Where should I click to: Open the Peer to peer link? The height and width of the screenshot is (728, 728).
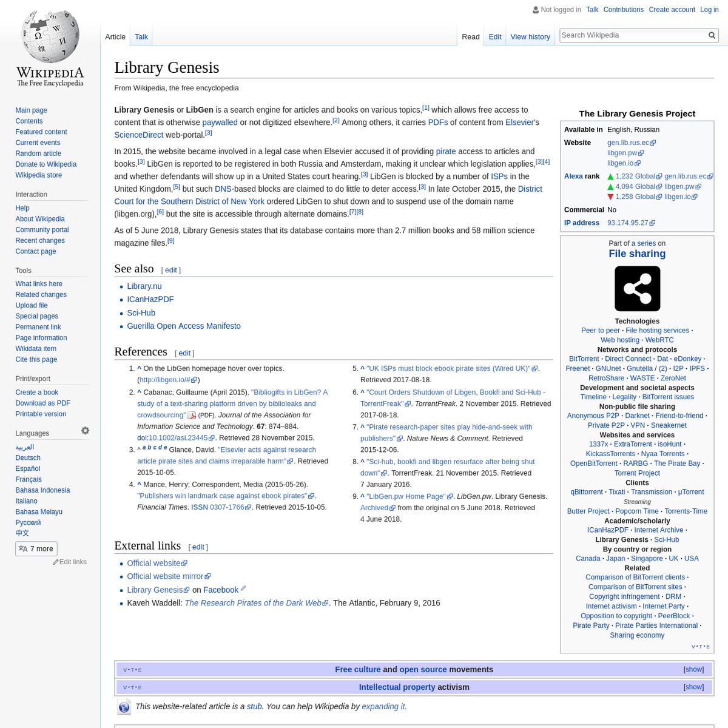coord(601,331)
